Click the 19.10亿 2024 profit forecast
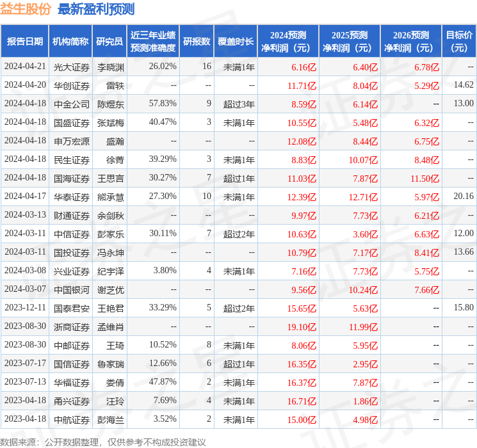Image resolution: width=477 pixels, height=448 pixels. click(302, 327)
